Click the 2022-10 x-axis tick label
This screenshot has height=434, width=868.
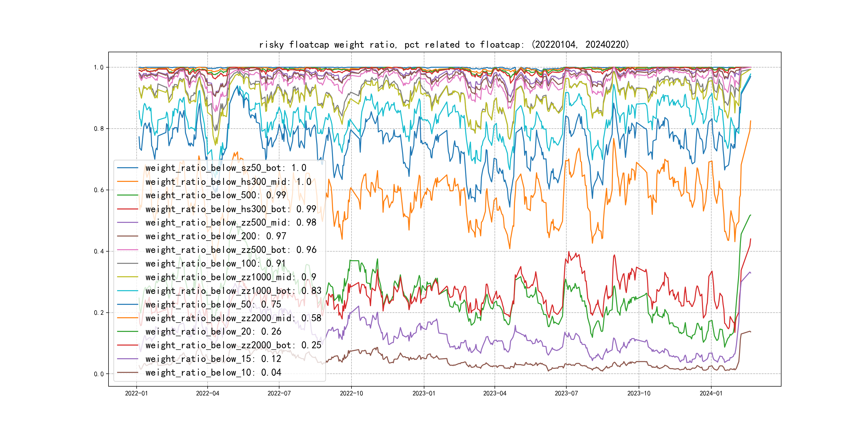point(351,393)
